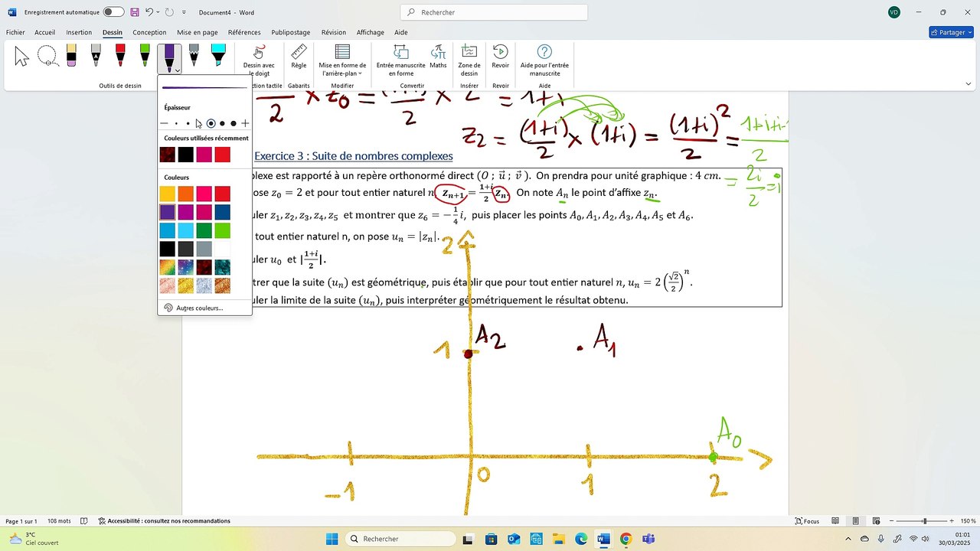Toggle Dessin avec le doigt
The width and height of the screenshot is (980, 551).
[x=259, y=60]
